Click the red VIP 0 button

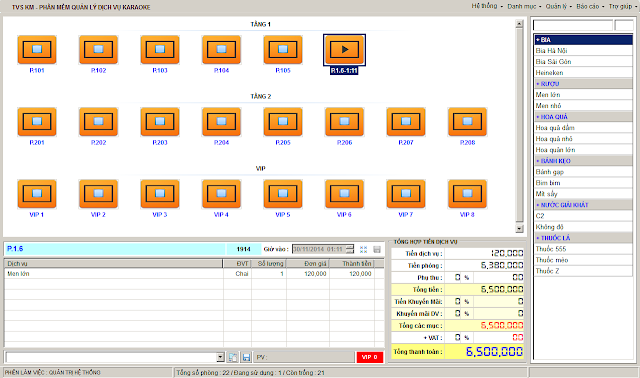pos(370,357)
